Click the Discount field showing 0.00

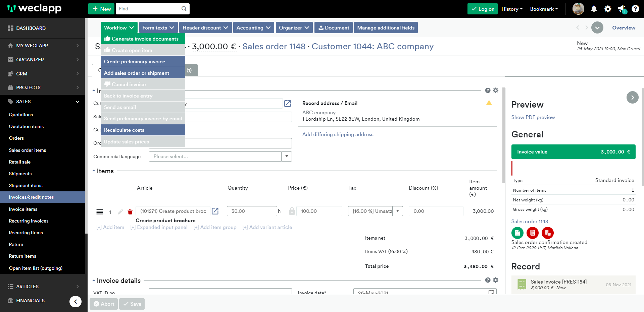pos(436,211)
